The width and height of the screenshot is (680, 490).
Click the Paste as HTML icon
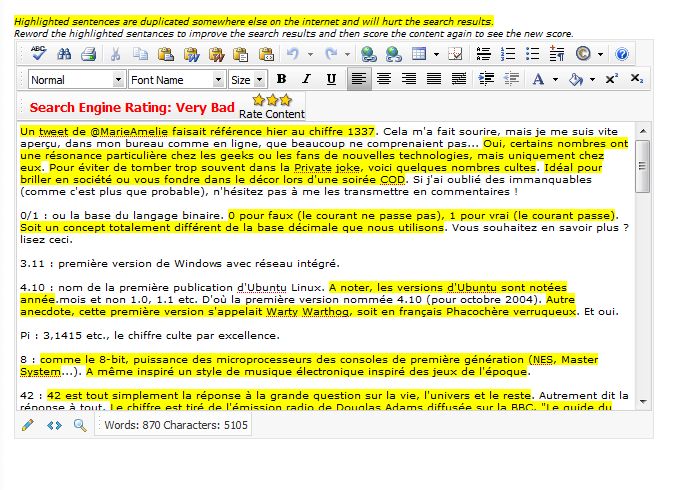click(x=266, y=54)
